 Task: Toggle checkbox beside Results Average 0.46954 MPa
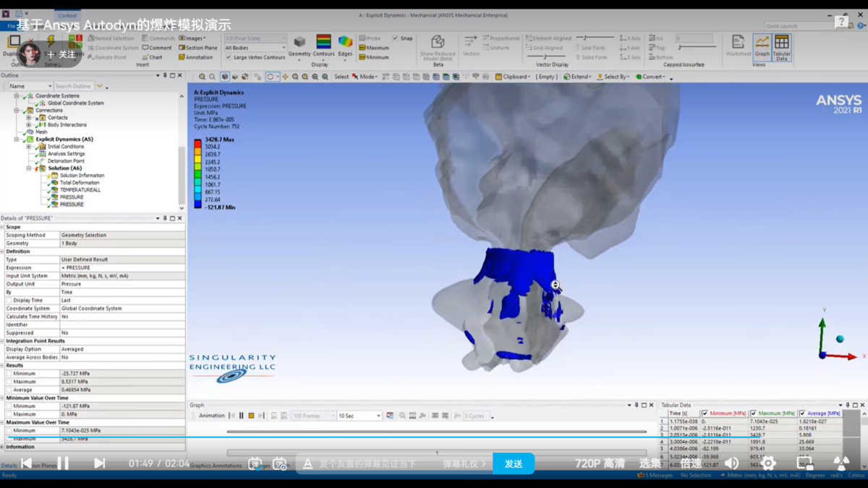[9, 390]
